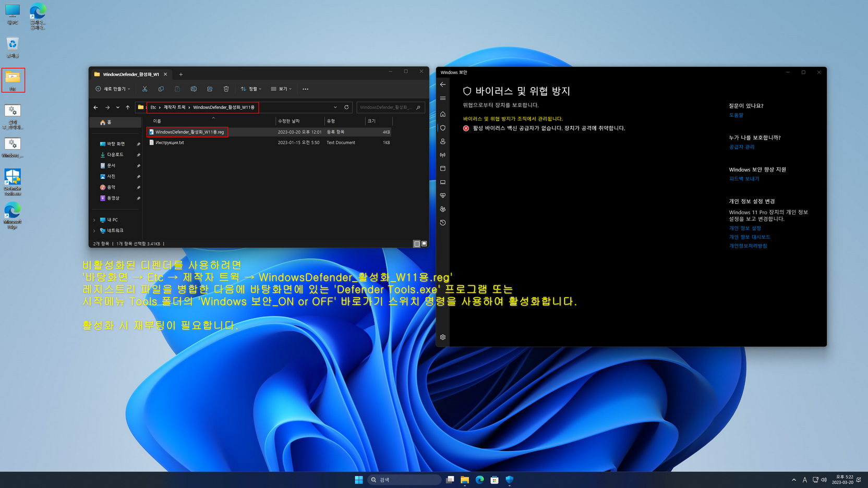Image resolution: width=868 pixels, height=488 pixels.
Task: Refresh the Explorer folder view
Action: click(346, 107)
